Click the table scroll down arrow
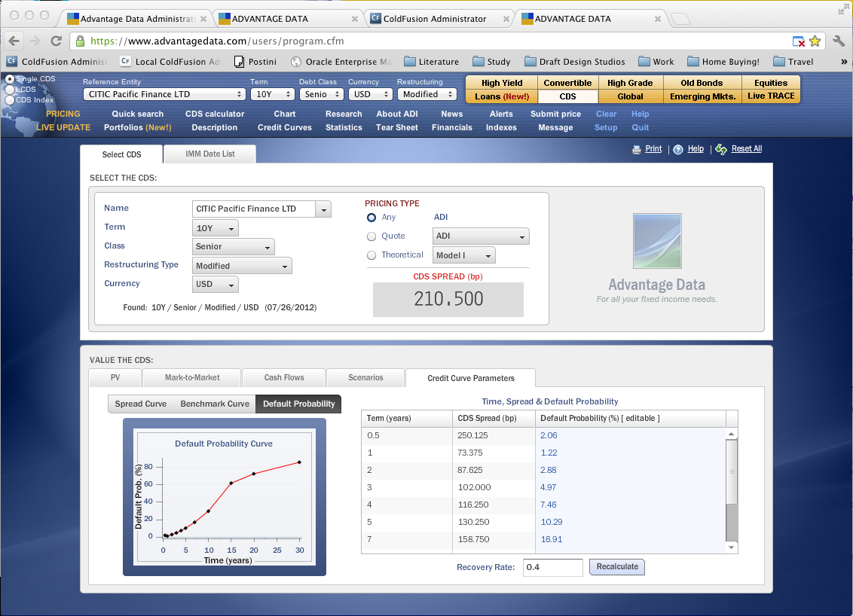Image resolution: width=853 pixels, height=616 pixels. coord(732,547)
